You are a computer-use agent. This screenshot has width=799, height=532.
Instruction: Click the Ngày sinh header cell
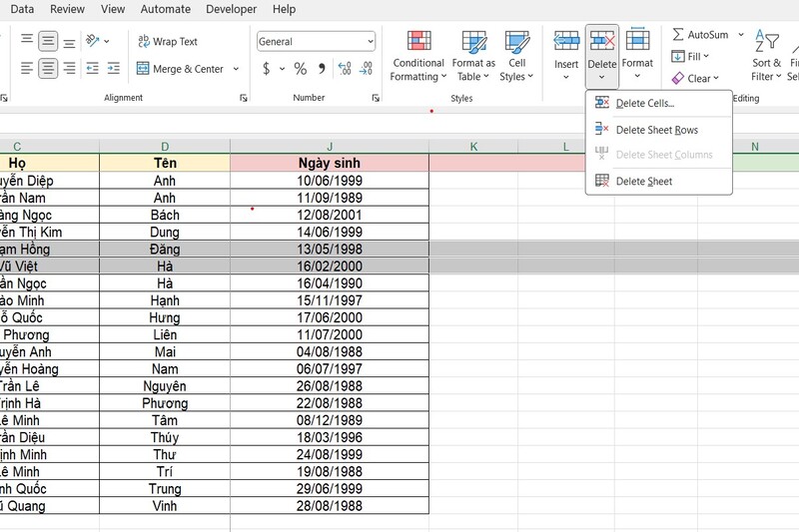[x=330, y=163]
